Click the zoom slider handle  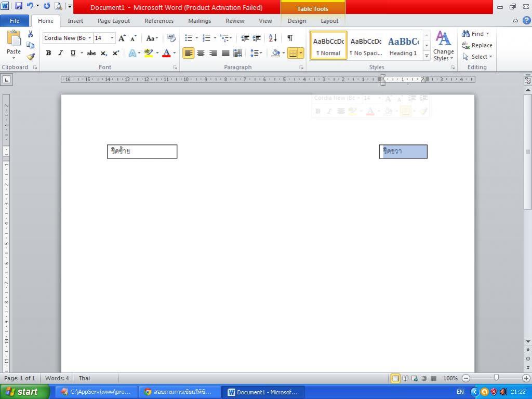[x=496, y=378]
